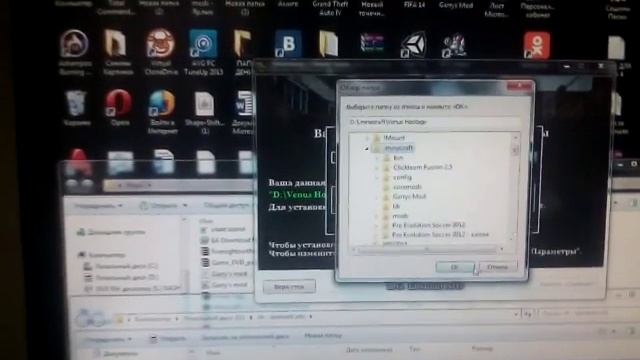Click the folder path field in dialog
This screenshot has width=640, height=360.
pyautogui.click(x=434, y=122)
